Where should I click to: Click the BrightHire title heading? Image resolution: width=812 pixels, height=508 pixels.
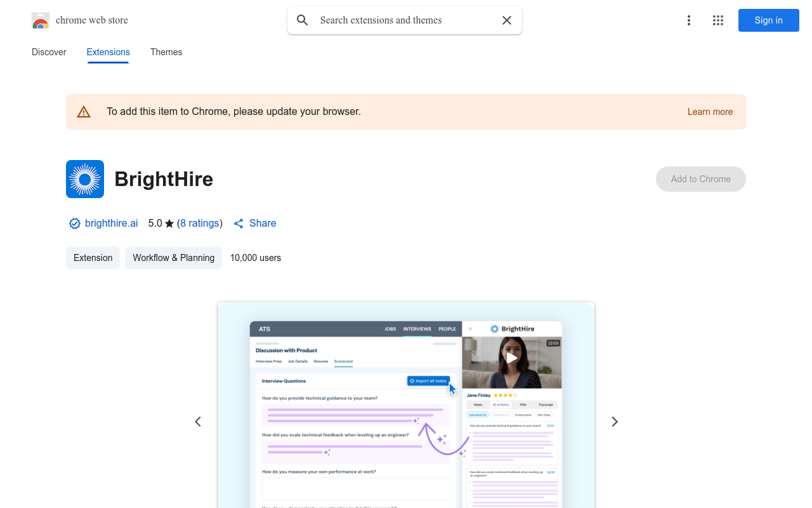[164, 179]
